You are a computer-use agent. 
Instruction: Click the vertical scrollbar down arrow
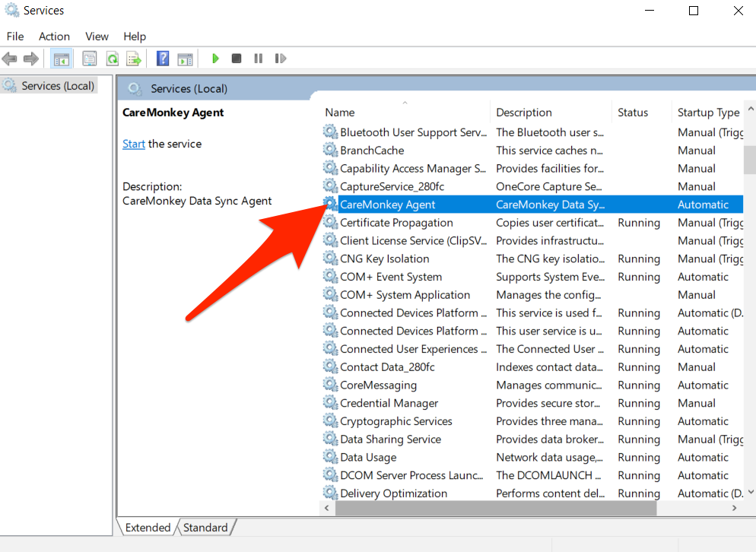(x=750, y=492)
